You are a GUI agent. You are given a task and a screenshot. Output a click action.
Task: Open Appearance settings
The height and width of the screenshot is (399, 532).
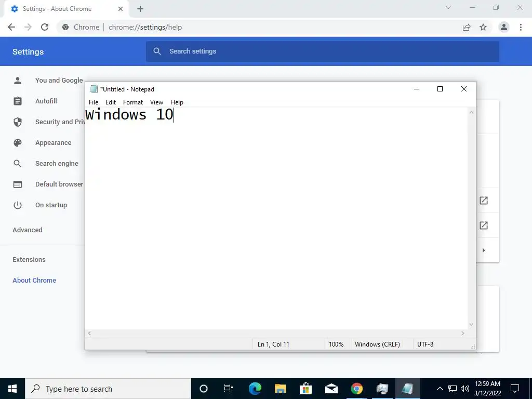click(x=54, y=143)
